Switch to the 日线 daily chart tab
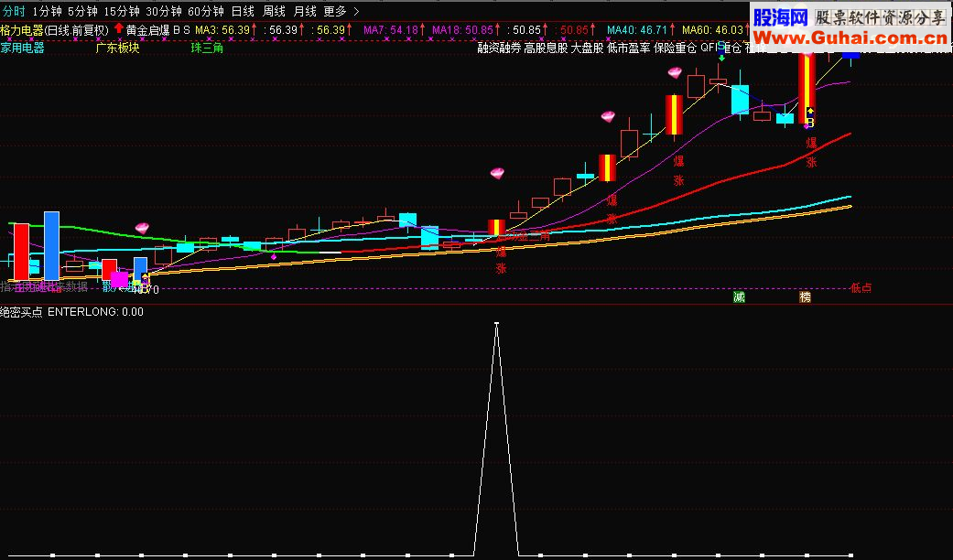 coord(243,11)
